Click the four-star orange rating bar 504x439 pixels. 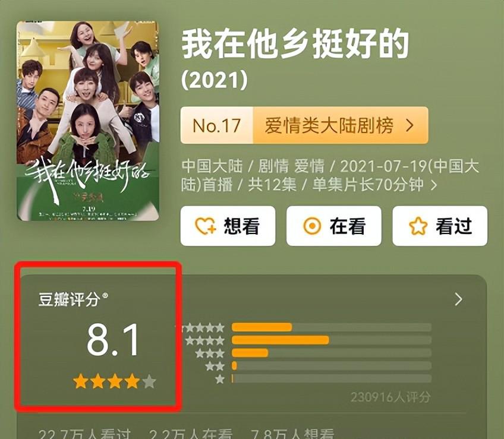pyautogui.click(x=281, y=340)
